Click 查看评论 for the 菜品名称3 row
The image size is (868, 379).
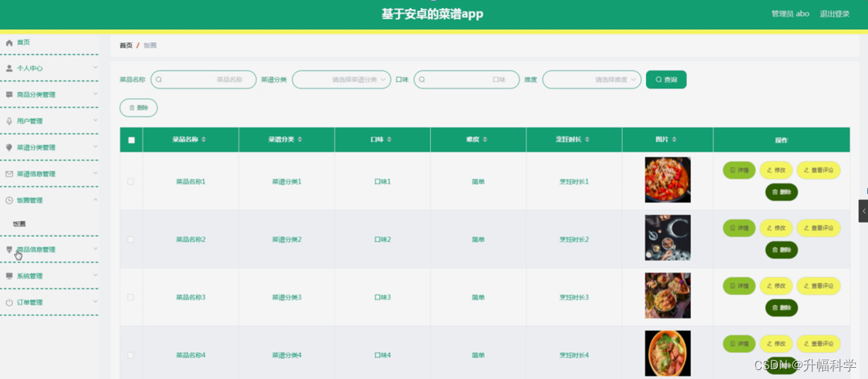pyautogui.click(x=819, y=286)
